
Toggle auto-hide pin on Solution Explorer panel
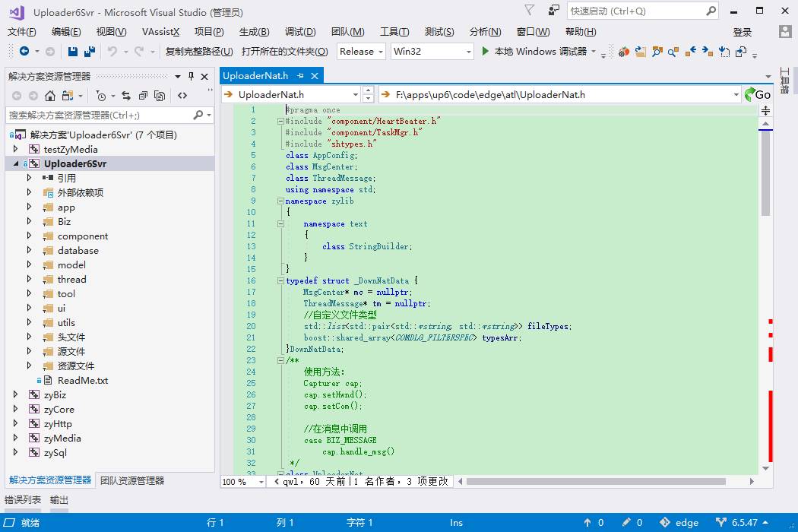click(192, 76)
